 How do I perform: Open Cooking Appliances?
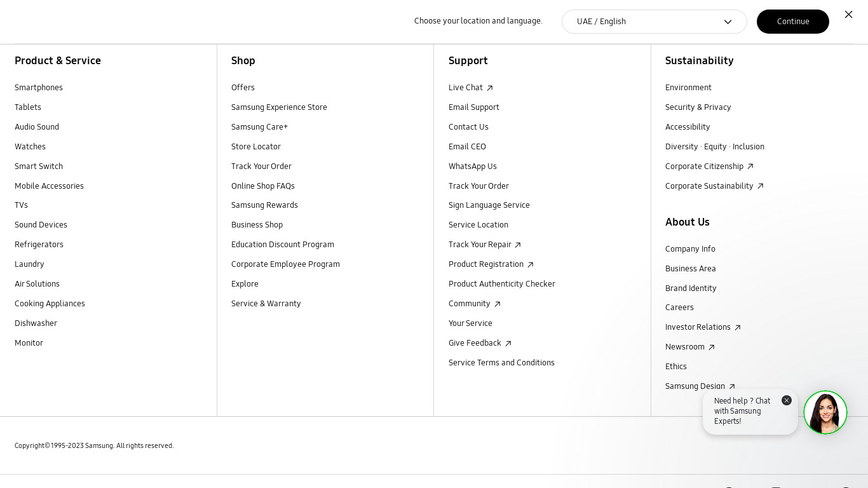[50, 304]
